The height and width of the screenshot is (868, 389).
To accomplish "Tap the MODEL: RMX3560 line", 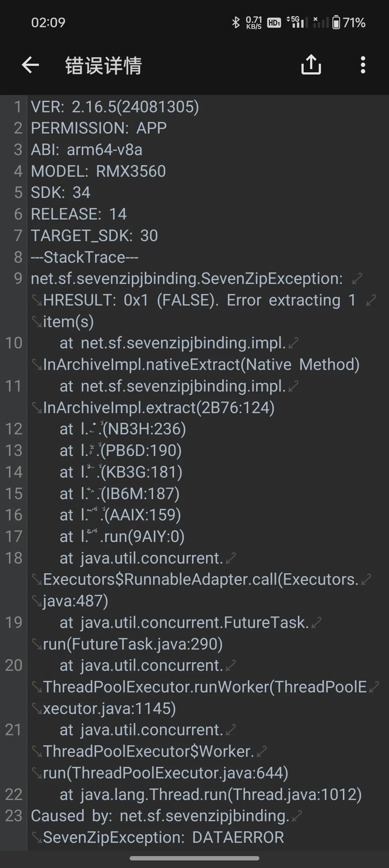I will point(98,171).
